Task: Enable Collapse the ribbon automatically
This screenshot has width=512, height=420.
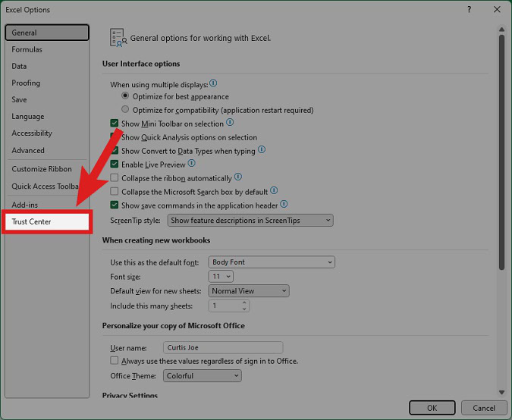Action: pyautogui.click(x=115, y=177)
